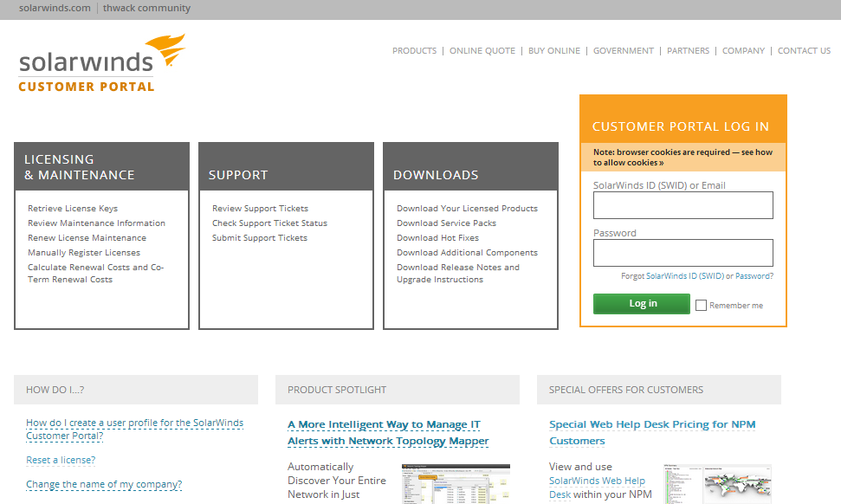841x504 pixels.
Task: Open the PARTNERS navigation item
Action: tap(689, 50)
